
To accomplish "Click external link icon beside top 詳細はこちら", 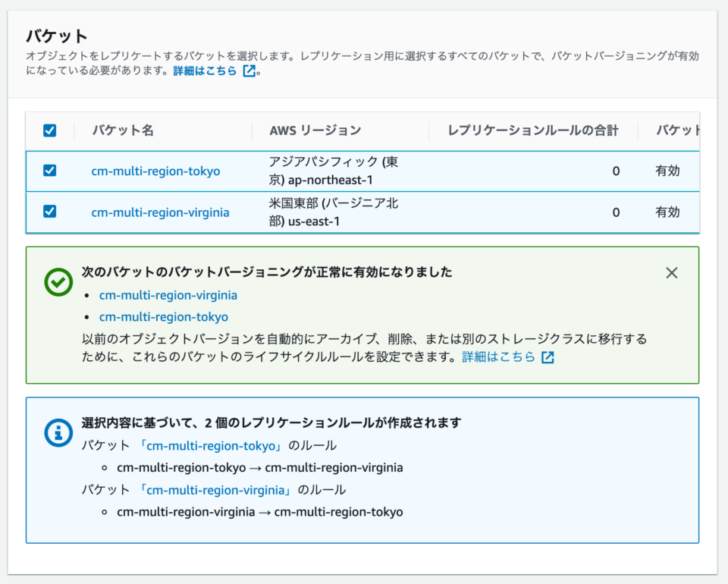I will pyautogui.click(x=249, y=71).
